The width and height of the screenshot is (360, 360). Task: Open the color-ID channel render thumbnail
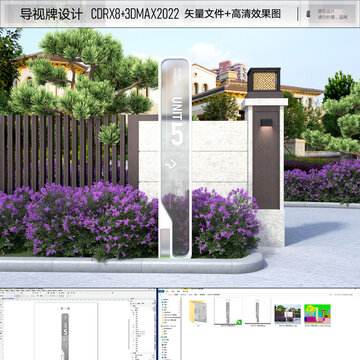click(x=317, y=313)
